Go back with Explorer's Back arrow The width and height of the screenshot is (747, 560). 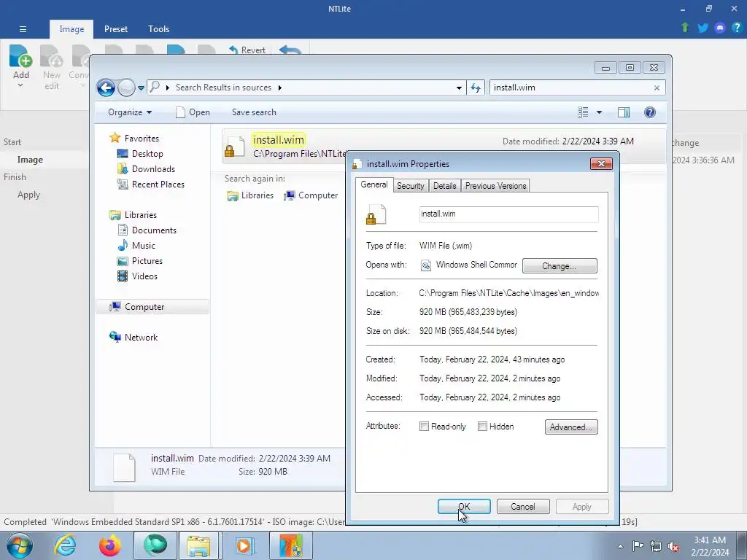[106, 87]
